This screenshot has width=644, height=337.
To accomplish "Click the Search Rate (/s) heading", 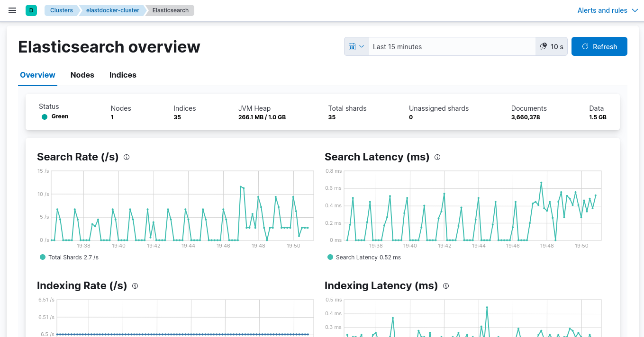I will [x=78, y=157].
